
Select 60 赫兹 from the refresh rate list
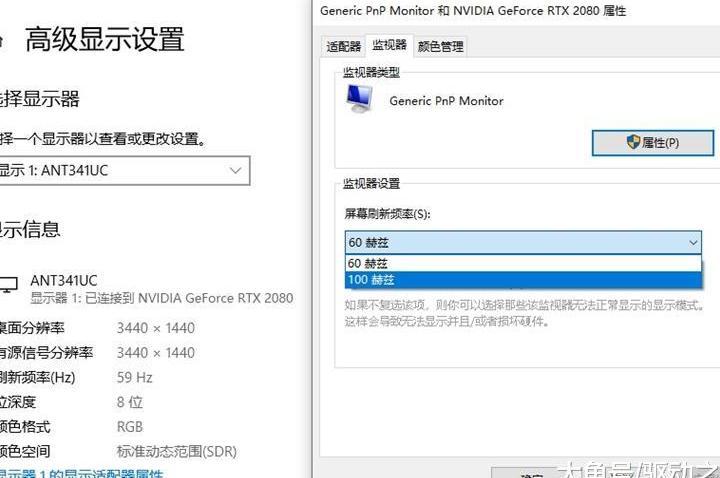click(523, 264)
